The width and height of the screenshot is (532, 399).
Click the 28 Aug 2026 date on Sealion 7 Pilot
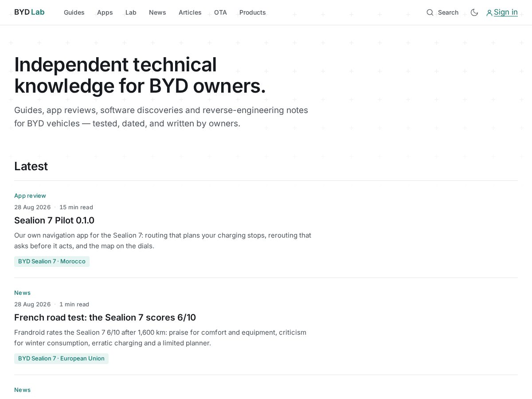32,207
